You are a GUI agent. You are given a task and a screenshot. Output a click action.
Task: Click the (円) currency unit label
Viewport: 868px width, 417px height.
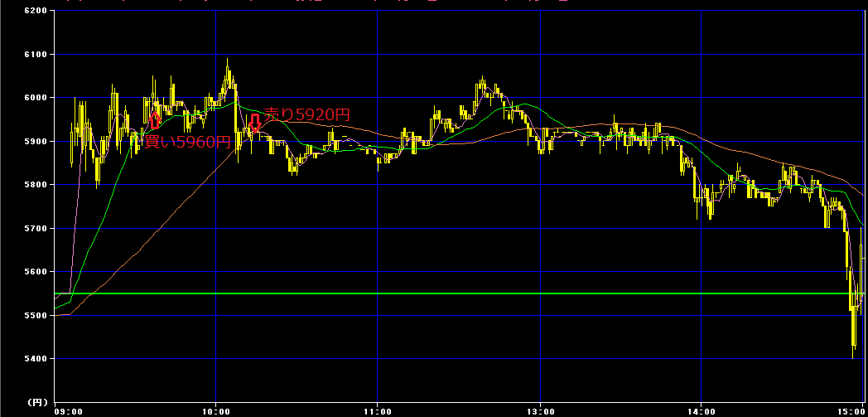39,401
